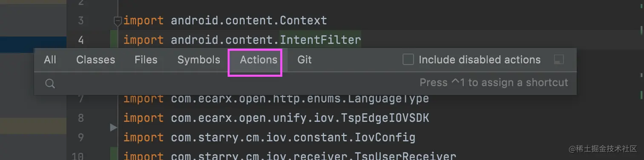The height and width of the screenshot is (160, 644).
Task: Open results in Find tool window icon
Action: point(559,60)
